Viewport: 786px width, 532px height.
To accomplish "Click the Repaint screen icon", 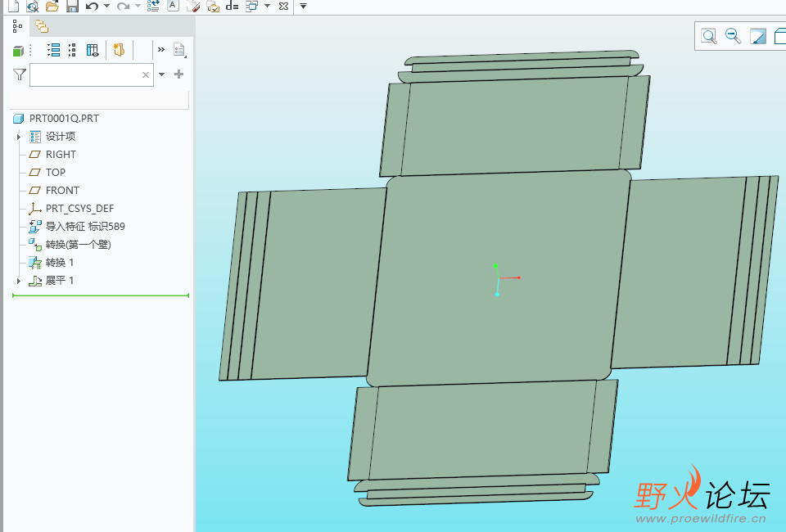I will point(758,36).
